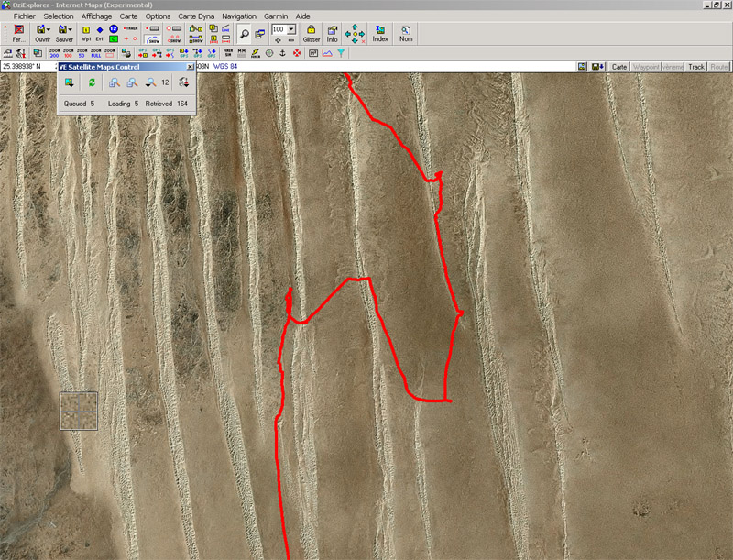733x560 pixels.
Task: Click the Track button in status bar
Action: [695, 67]
